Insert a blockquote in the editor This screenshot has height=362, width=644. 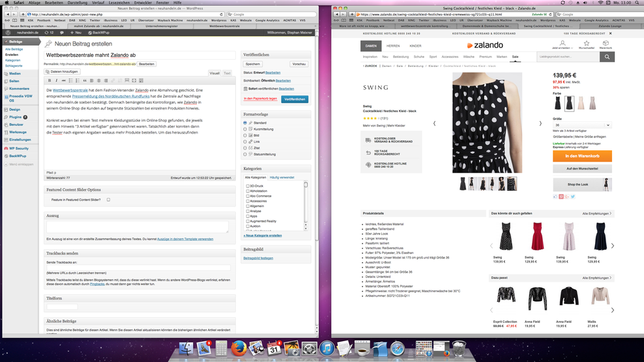[85, 81]
